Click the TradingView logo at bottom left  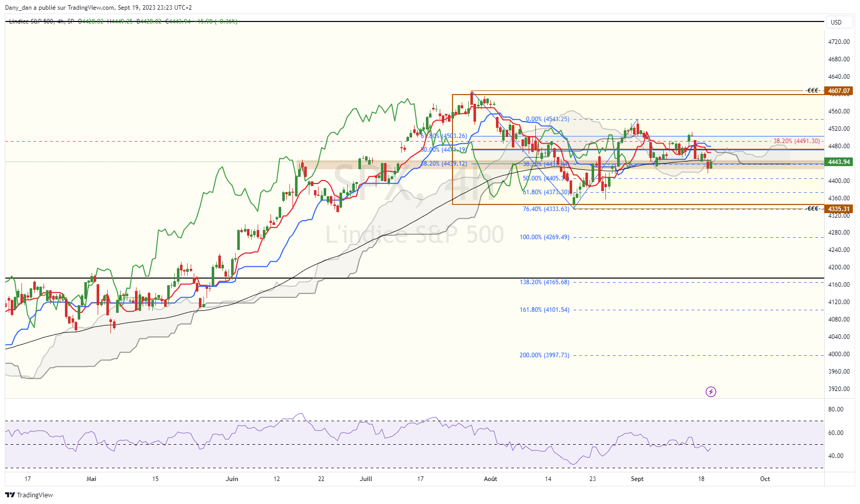pos(29,495)
